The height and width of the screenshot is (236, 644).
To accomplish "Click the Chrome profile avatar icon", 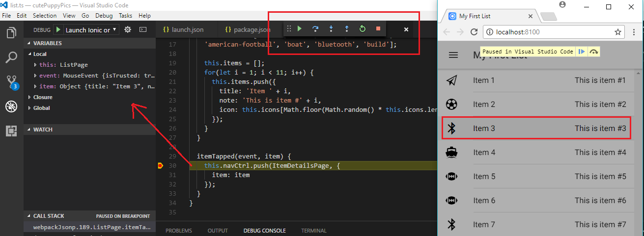I will click(562, 5).
